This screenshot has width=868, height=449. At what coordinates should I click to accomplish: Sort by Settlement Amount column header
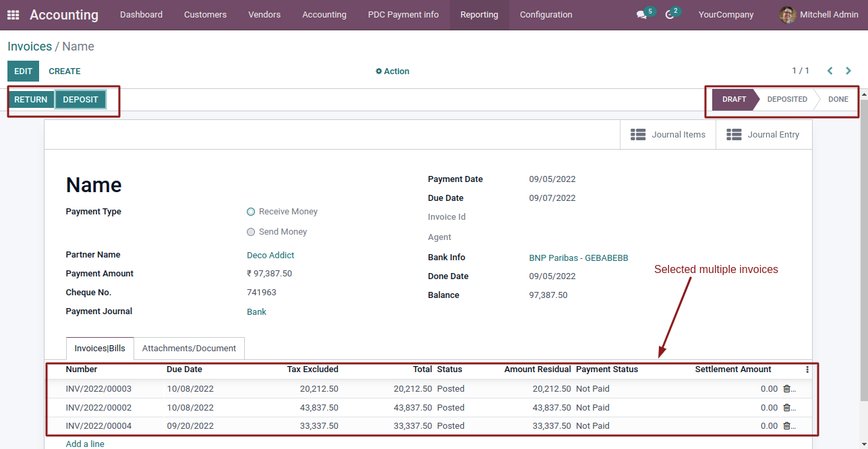(733, 369)
